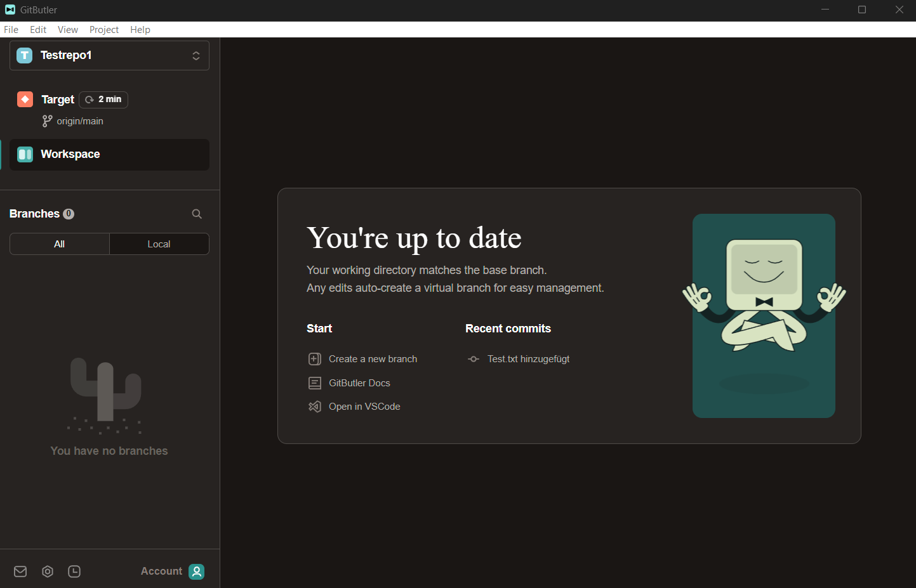
Task: Open the GitButler Docs link
Action: (359, 383)
